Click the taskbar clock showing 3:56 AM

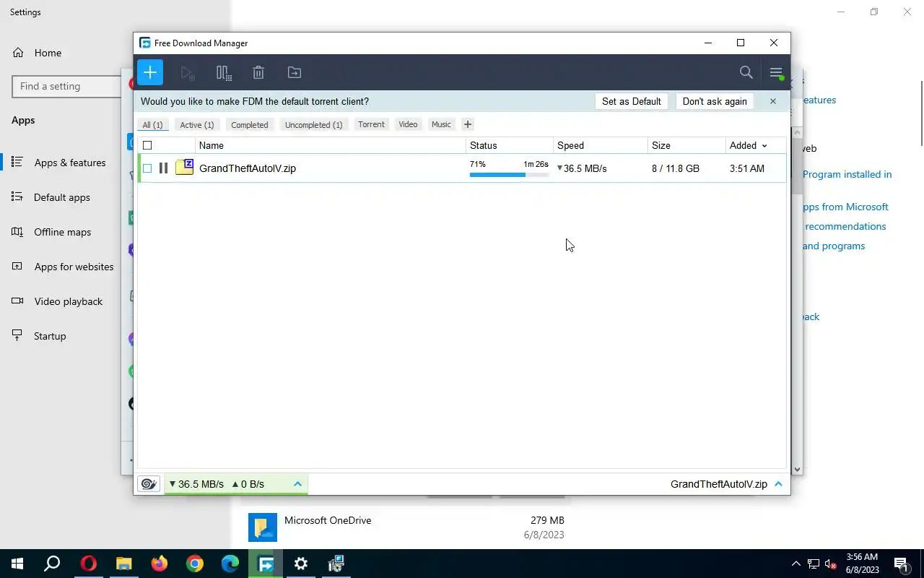[x=863, y=564]
